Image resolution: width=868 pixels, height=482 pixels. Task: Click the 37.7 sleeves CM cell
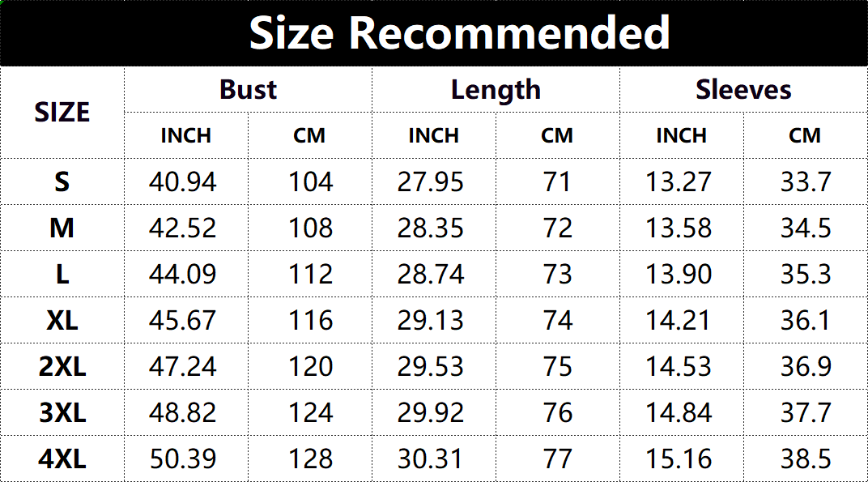806,414
